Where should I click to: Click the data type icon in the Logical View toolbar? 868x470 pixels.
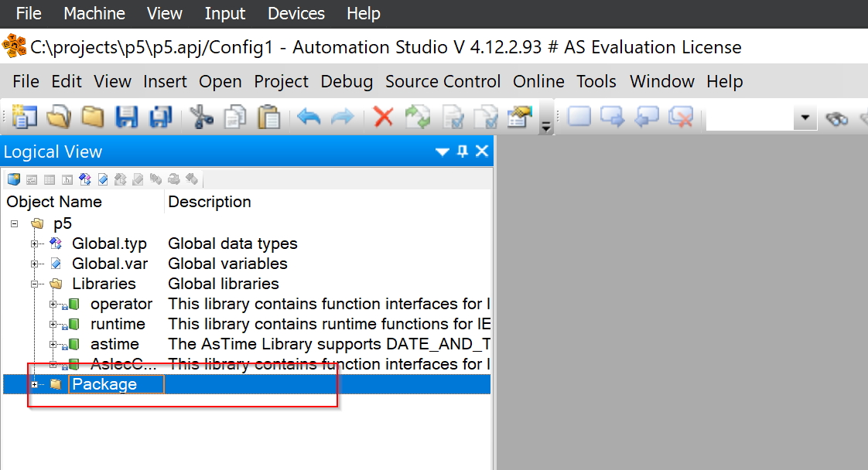84,179
